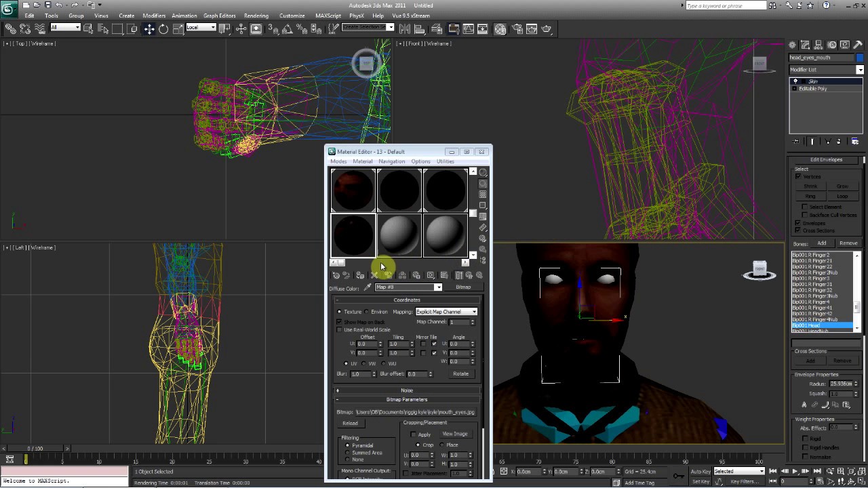Click the bitmap path mouth_eyes.jpg button
The height and width of the screenshot is (488, 868).
(415, 412)
